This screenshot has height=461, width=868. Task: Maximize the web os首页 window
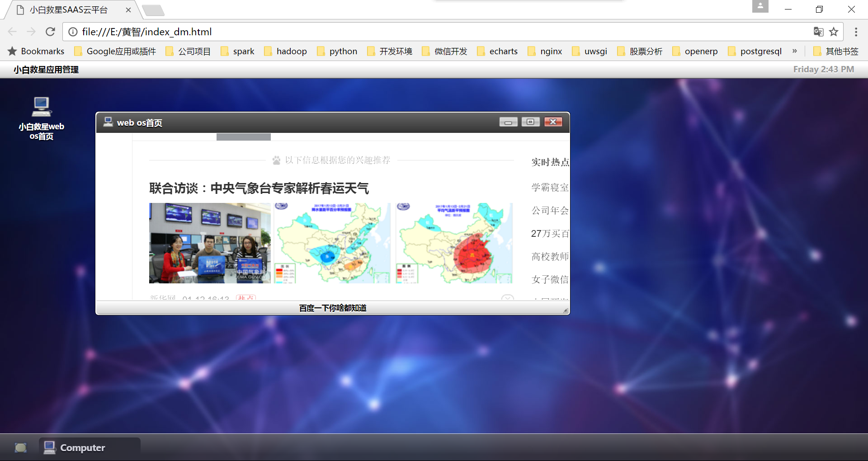(x=530, y=122)
